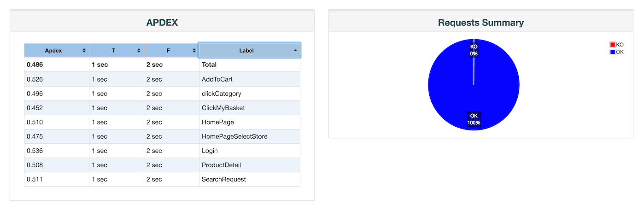This screenshot has height=211, width=644.
Task: Click the Requests Summary panel title
Action: pos(480,23)
